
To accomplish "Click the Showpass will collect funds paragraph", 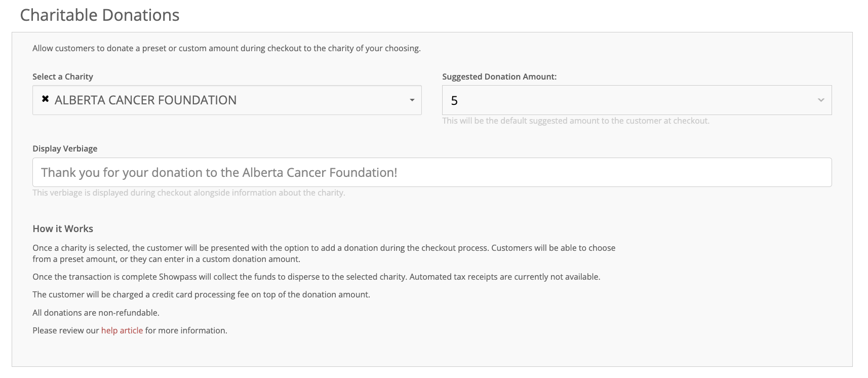I will (316, 277).
